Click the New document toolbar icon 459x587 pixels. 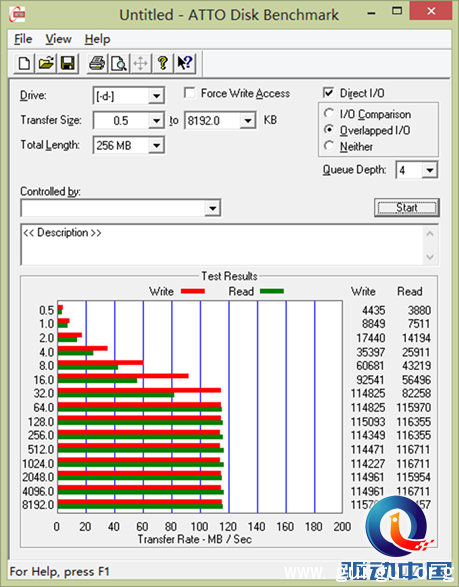(24, 63)
